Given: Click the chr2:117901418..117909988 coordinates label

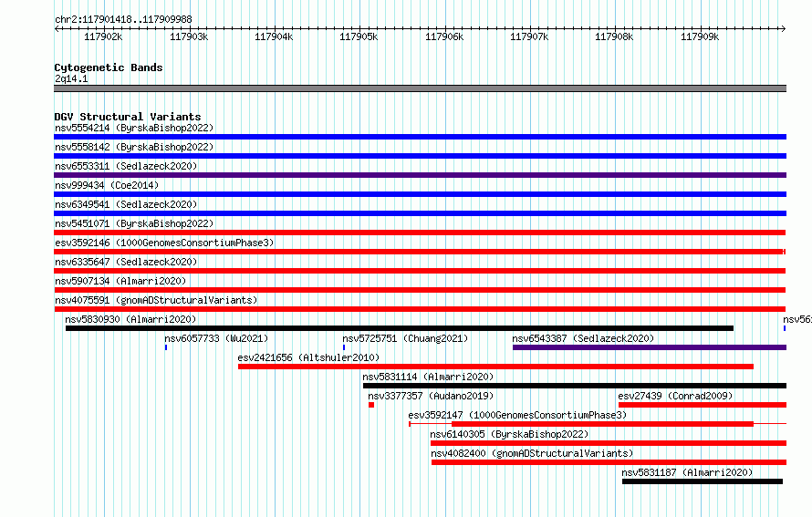Looking at the screenshot, I should [x=123, y=20].
